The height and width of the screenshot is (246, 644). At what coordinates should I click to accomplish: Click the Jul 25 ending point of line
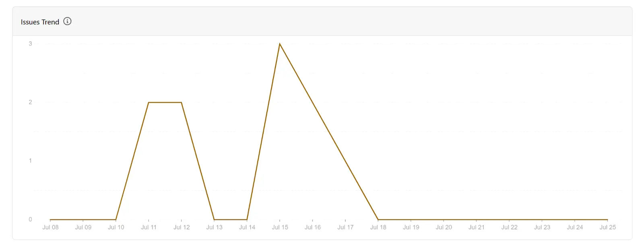[607, 219]
